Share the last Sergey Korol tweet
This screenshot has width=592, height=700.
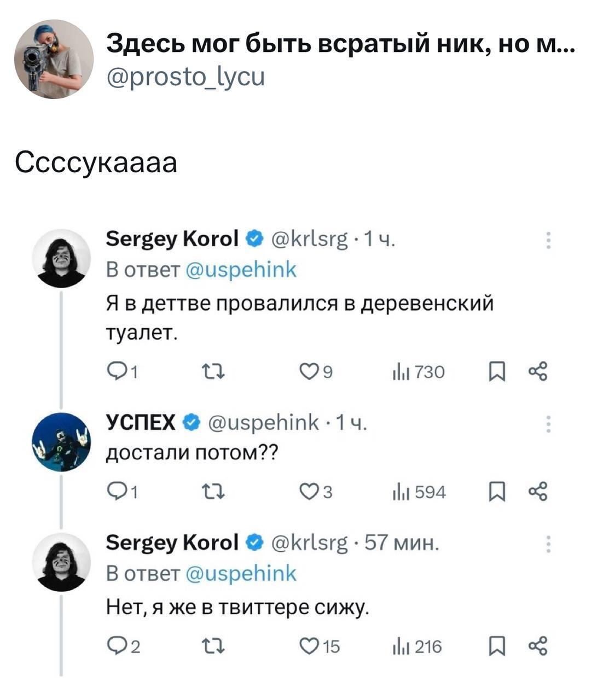pyautogui.click(x=537, y=647)
